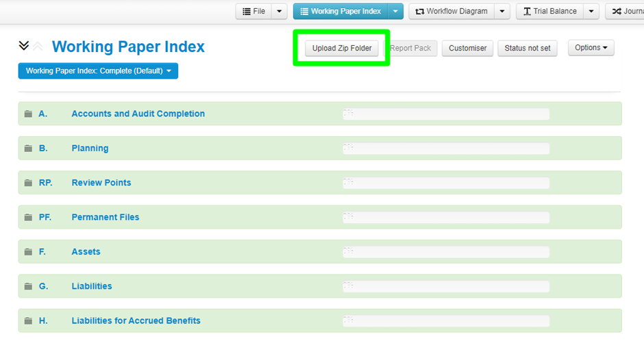
Task: Collapse all sections with double-chevron up icon
Action: click(x=38, y=46)
